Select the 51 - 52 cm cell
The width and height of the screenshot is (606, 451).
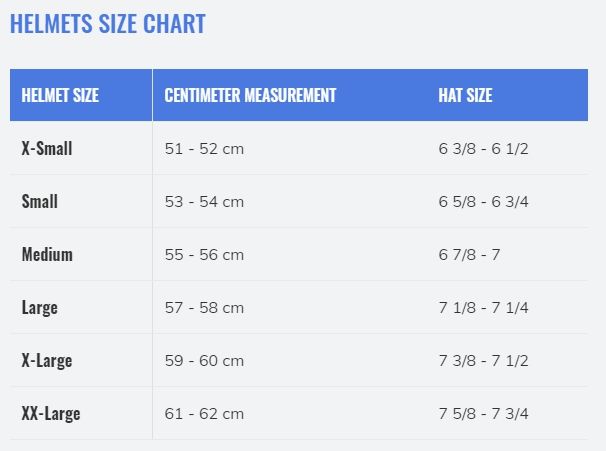coord(204,149)
